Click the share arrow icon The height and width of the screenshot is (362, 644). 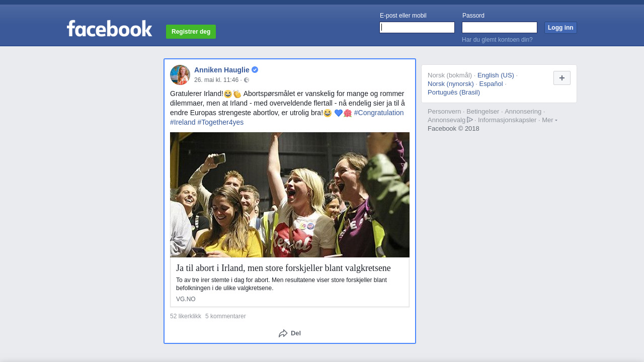[283, 333]
